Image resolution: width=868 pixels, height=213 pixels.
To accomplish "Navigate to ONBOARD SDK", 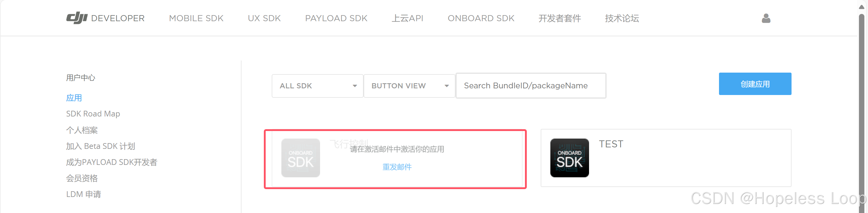I will 481,18.
